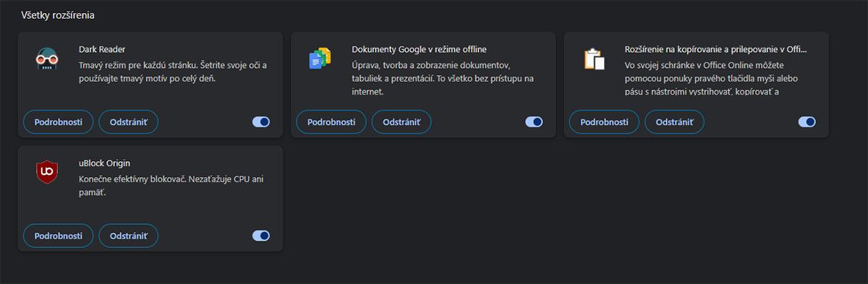Click the uBlock Origin title text
Image resolution: width=868 pixels, height=284 pixels.
tap(104, 163)
